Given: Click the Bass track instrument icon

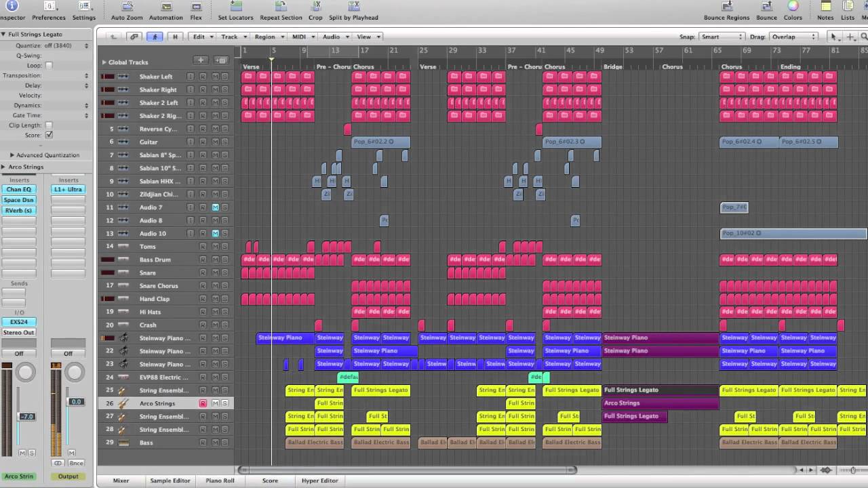Looking at the screenshot, I should (x=123, y=443).
